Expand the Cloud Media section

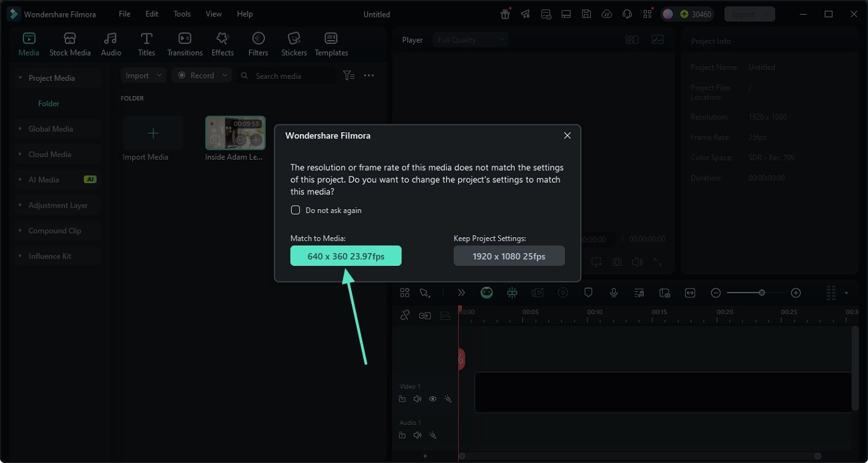(x=58, y=154)
